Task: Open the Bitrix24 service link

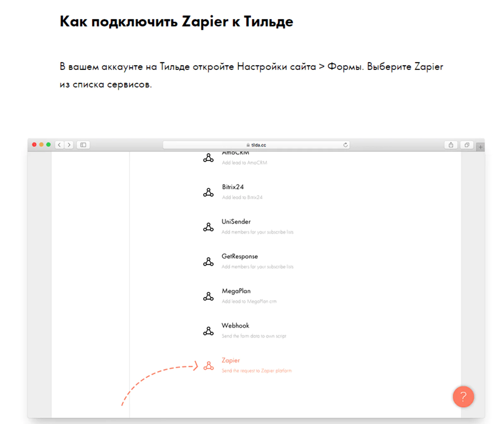Action: click(x=233, y=187)
